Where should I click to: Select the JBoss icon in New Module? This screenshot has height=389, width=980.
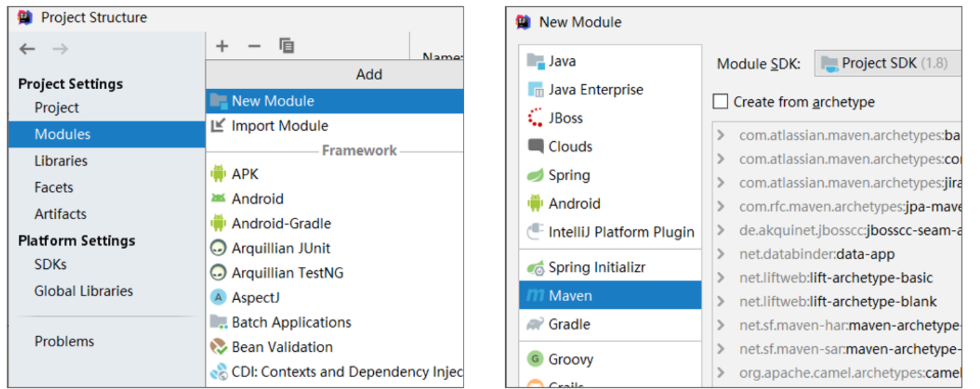[535, 118]
